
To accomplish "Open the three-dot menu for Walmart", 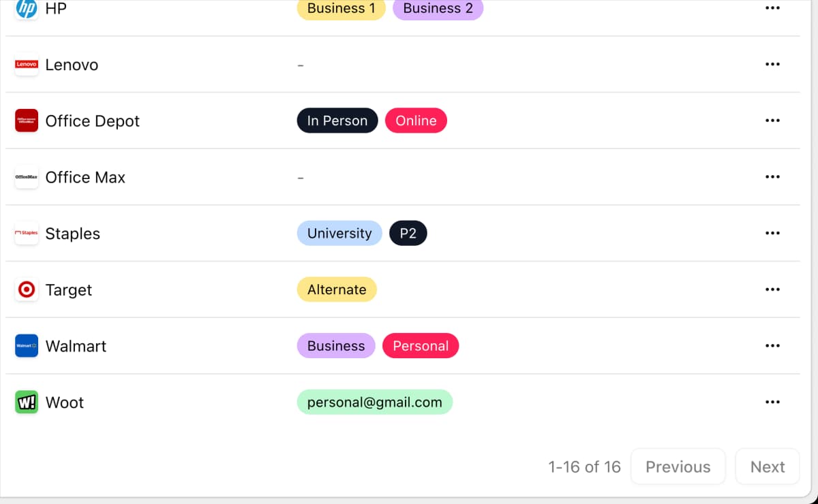I will tap(772, 346).
